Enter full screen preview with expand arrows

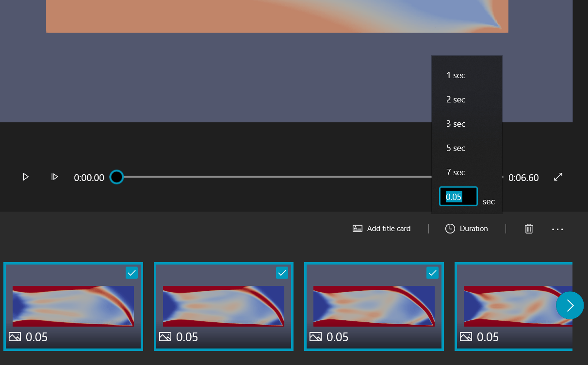point(558,177)
